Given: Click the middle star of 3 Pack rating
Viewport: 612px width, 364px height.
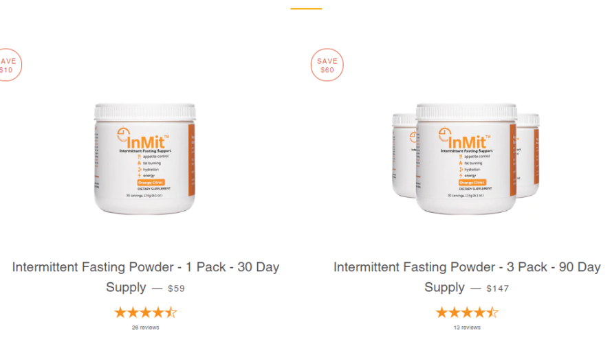Looking at the screenshot, I should 467,312.
